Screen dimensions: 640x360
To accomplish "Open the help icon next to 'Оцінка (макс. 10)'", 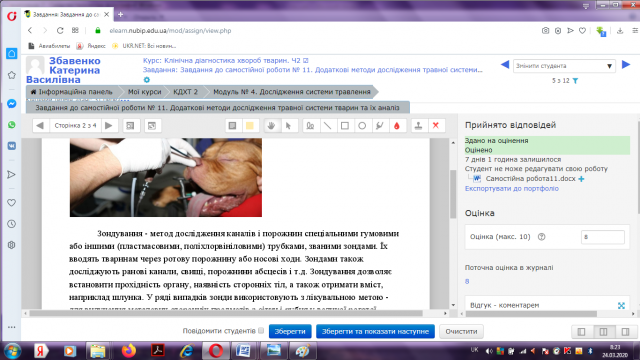I will pos(542,237).
